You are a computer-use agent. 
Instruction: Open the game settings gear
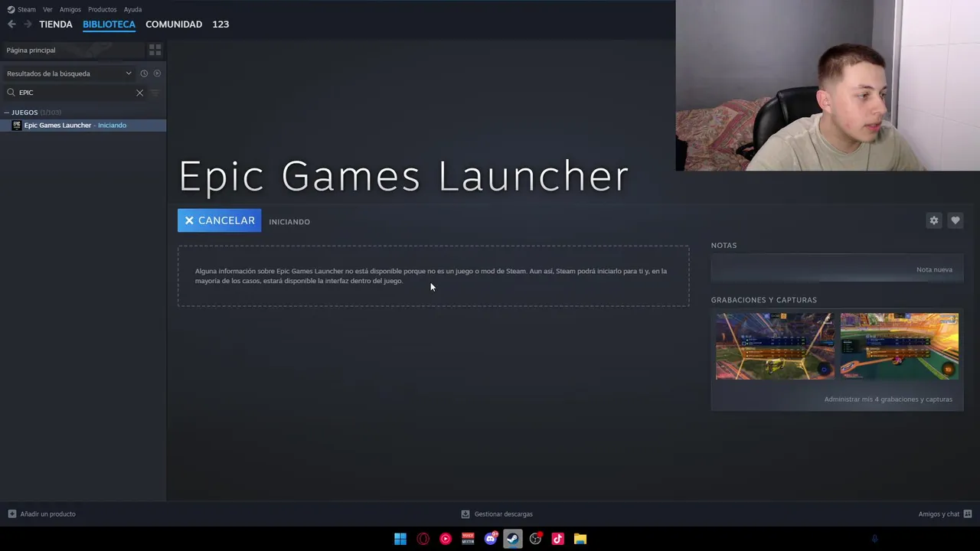click(x=933, y=220)
